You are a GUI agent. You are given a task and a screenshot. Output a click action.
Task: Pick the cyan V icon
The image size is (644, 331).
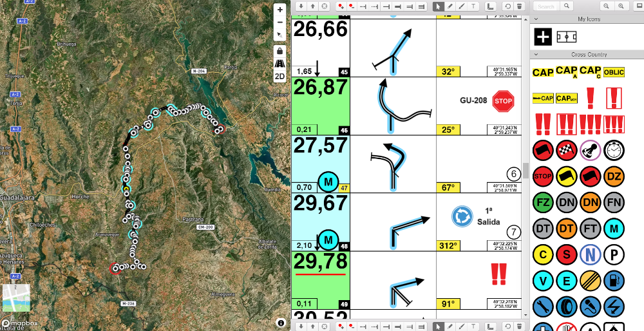(542, 281)
